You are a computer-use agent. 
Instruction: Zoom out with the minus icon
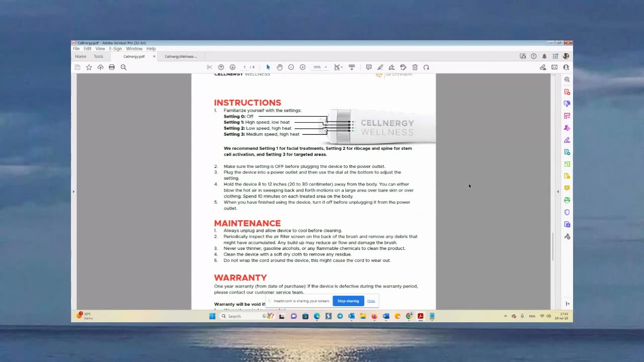pyautogui.click(x=291, y=67)
